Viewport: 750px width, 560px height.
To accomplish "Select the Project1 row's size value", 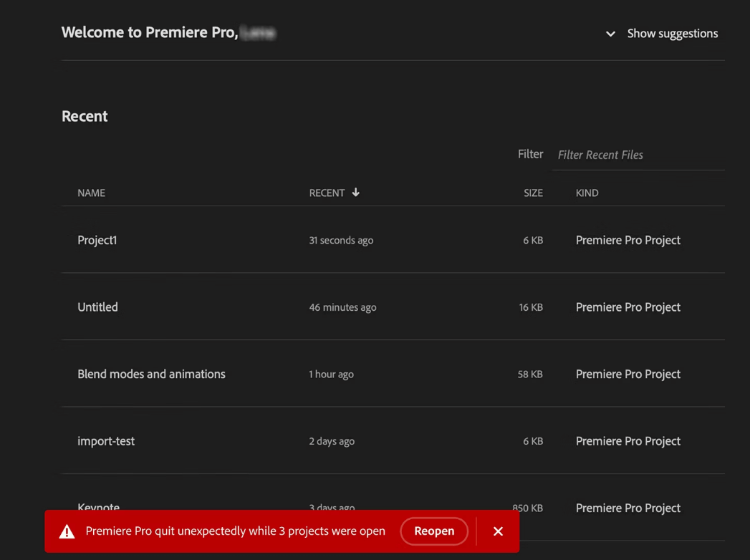I will (533, 240).
